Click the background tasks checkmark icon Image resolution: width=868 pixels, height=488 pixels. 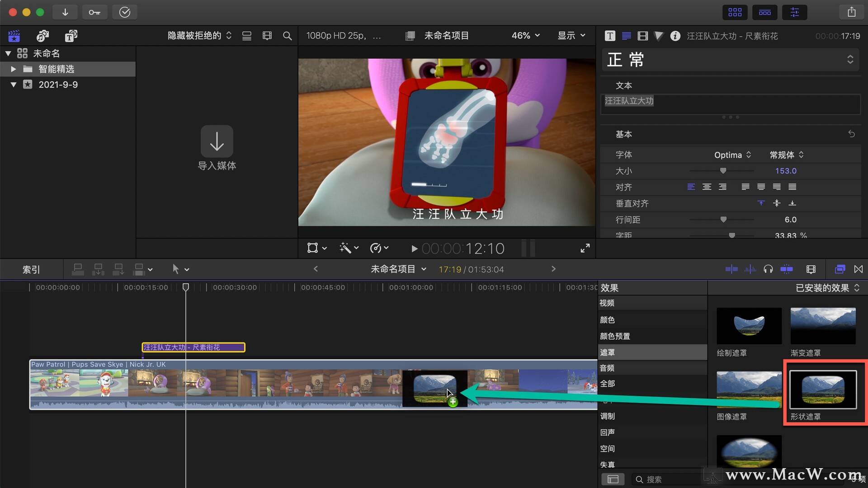tap(125, 12)
